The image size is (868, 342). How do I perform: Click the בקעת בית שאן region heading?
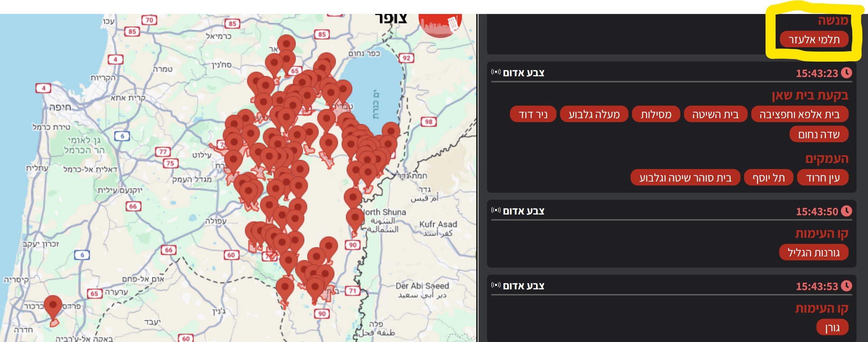[x=810, y=95]
